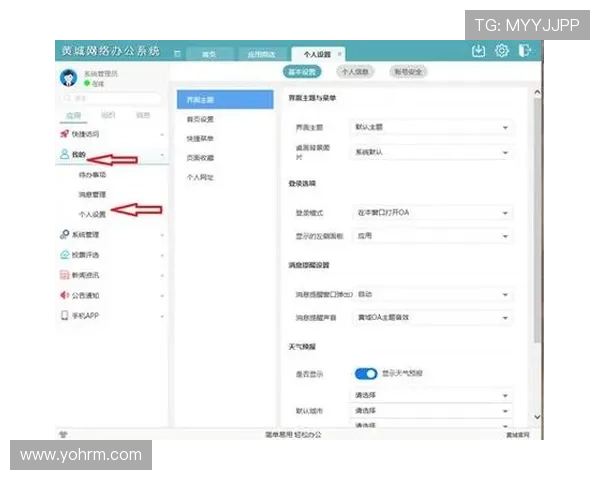
Task: Click the key icon for 系统管理
Action: (64, 234)
